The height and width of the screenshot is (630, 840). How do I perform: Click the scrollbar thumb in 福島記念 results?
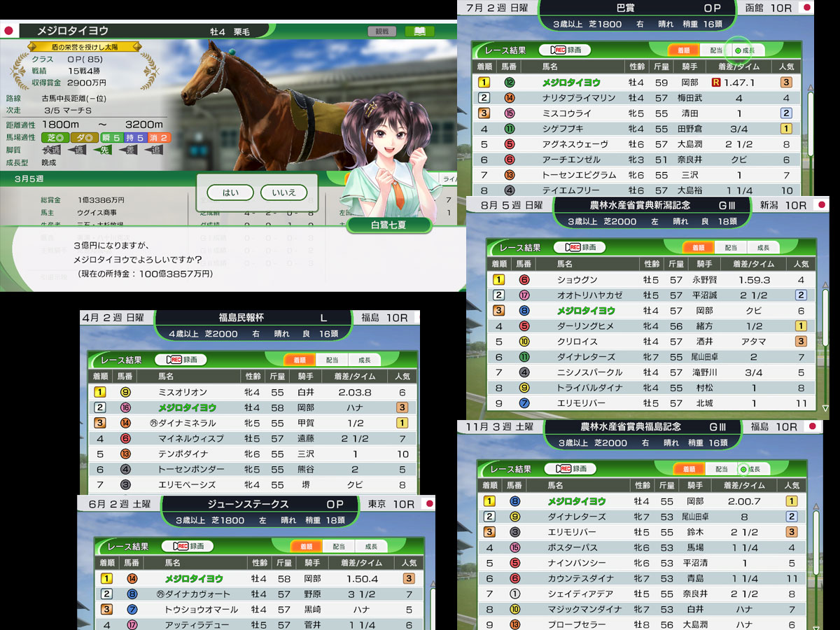[x=816, y=553]
